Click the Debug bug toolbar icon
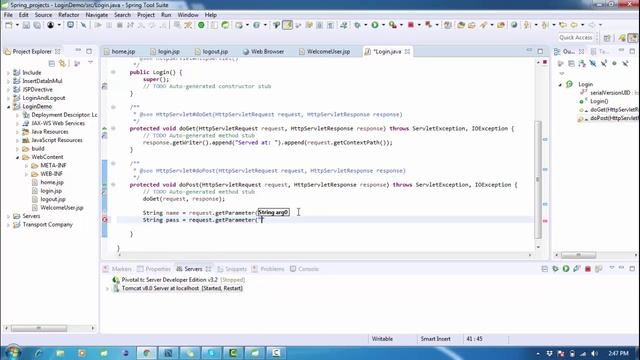 [x=357, y=25]
